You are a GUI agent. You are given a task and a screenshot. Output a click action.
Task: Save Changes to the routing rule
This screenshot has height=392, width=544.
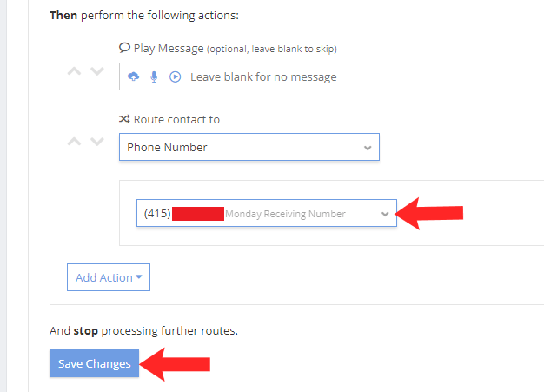[94, 363]
